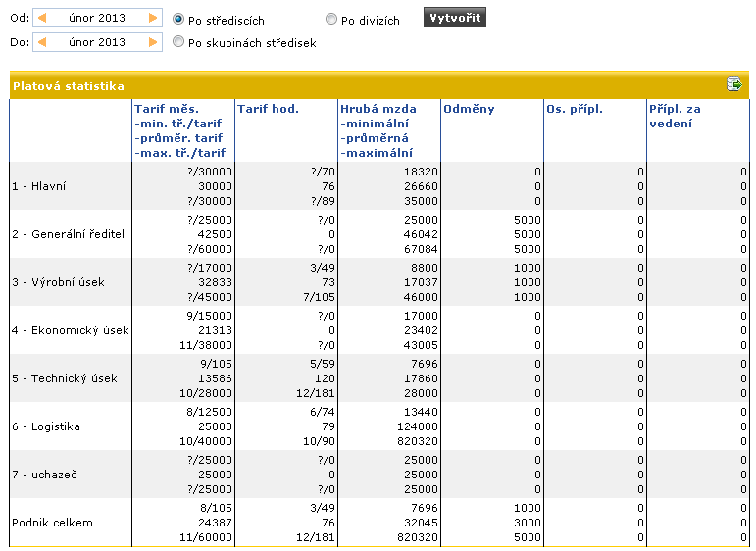Select the Podnik celkem summary row

(379, 523)
